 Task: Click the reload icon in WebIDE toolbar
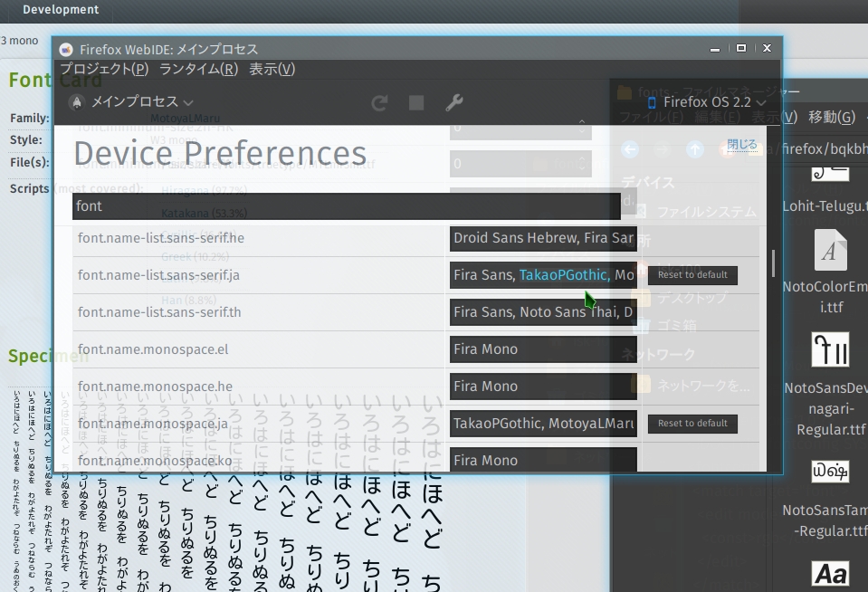(380, 102)
